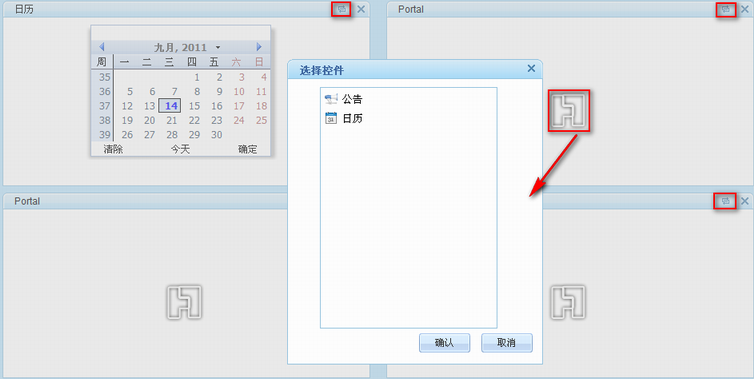Click 清除 to clear the date
This screenshot has width=754, height=379.
click(113, 150)
